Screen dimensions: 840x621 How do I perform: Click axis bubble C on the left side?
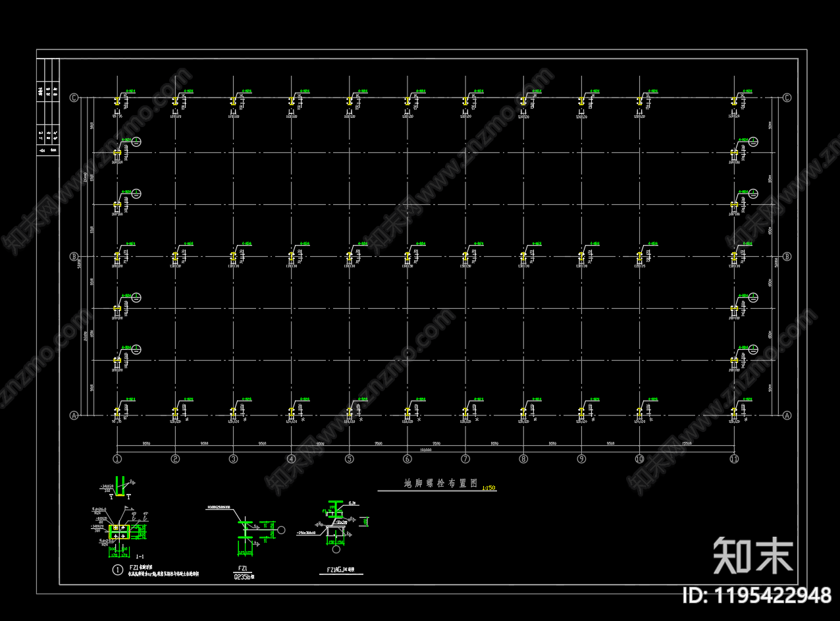[x=74, y=98]
